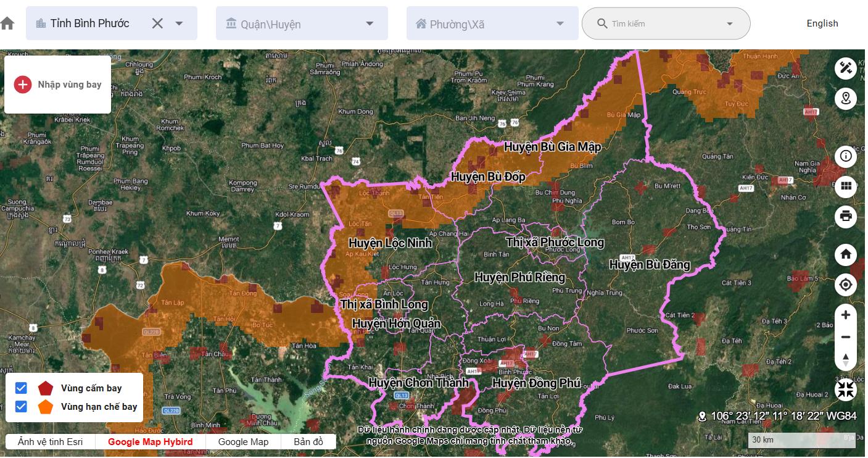
Task: Print the map using printer icon
Action: click(845, 216)
